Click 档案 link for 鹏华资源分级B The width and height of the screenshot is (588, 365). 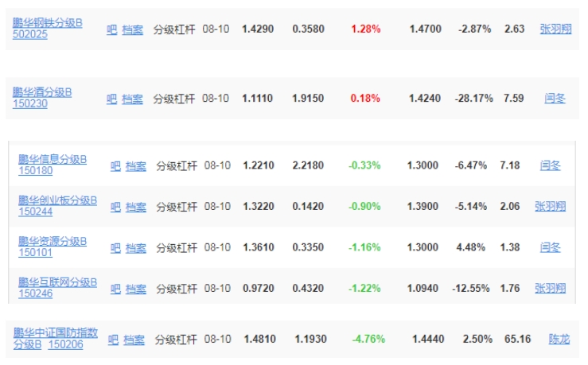[135, 247]
